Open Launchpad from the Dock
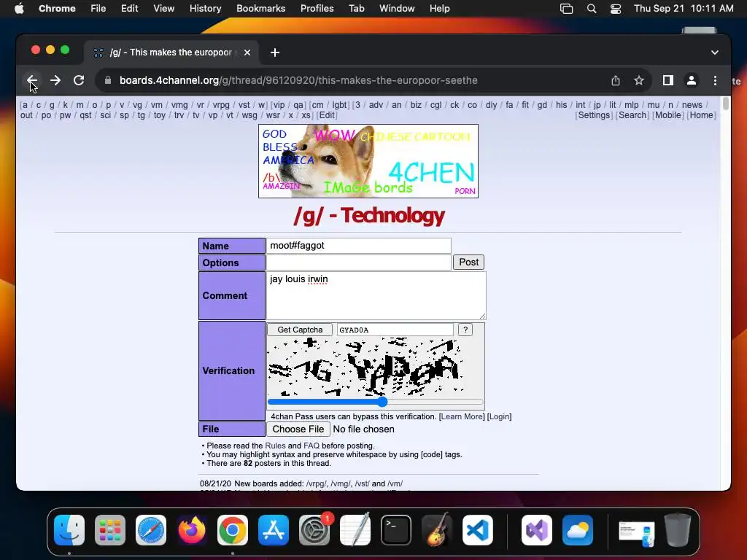The height and width of the screenshot is (560, 747). click(x=110, y=530)
